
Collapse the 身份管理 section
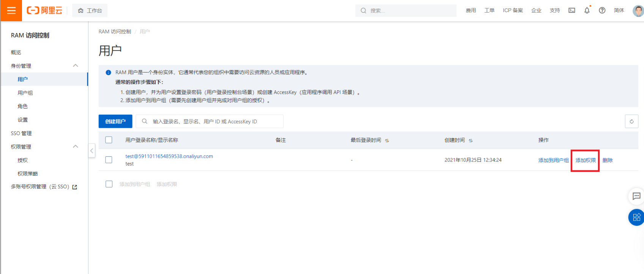[x=76, y=66]
